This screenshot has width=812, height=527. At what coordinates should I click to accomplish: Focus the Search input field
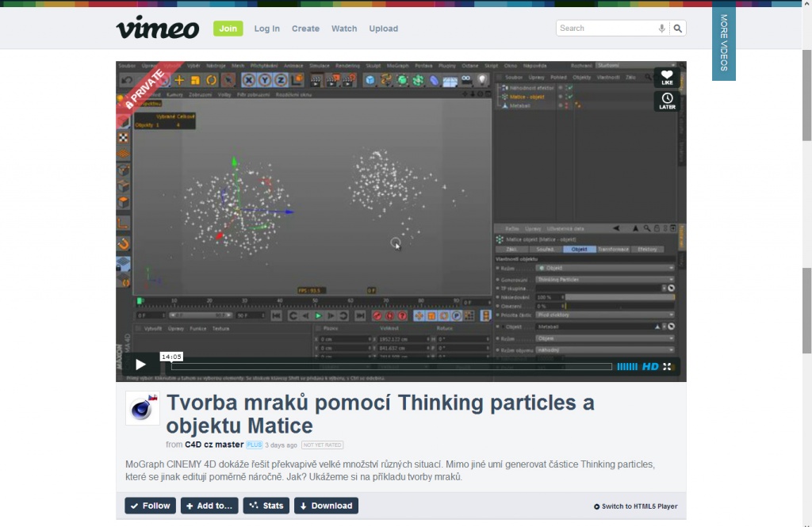click(x=606, y=29)
